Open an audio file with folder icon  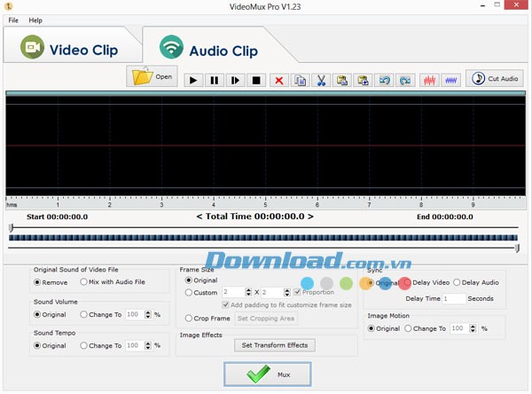tap(152, 76)
